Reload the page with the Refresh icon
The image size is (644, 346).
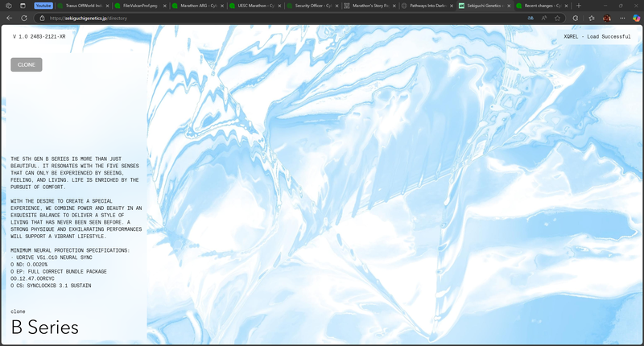[24, 18]
